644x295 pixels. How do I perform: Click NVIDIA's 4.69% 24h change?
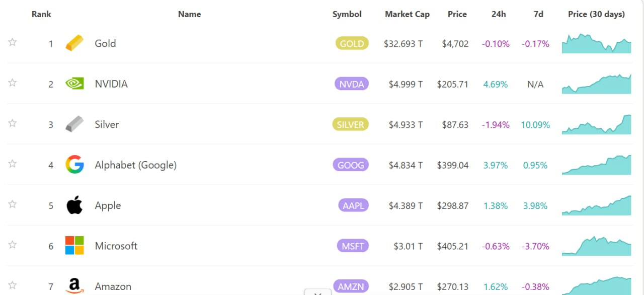pyautogui.click(x=496, y=84)
